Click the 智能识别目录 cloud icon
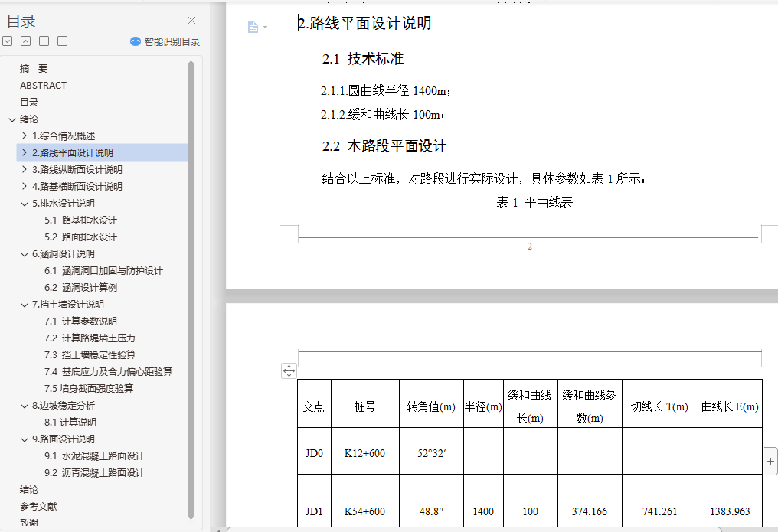The width and height of the screenshot is (778, 532). (x=136, y=41)
